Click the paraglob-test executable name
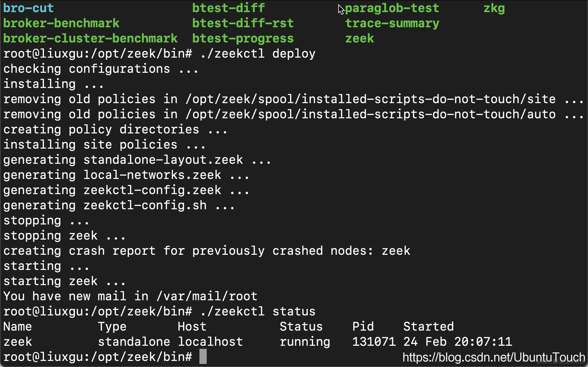The height and width of the screenshot is (367, 588). pyautogui.click(x=392, y=8)
